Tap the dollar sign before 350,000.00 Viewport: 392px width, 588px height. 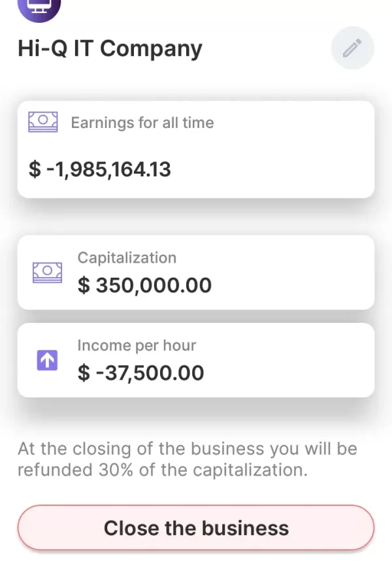click(84, 286)
